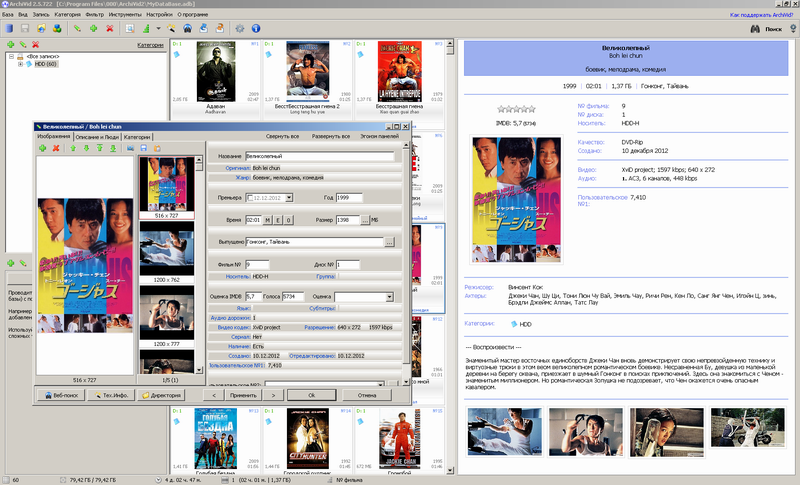Click the green sort icon in main toolbar
Screen dimensions: 800x485
tap(146, 29)
